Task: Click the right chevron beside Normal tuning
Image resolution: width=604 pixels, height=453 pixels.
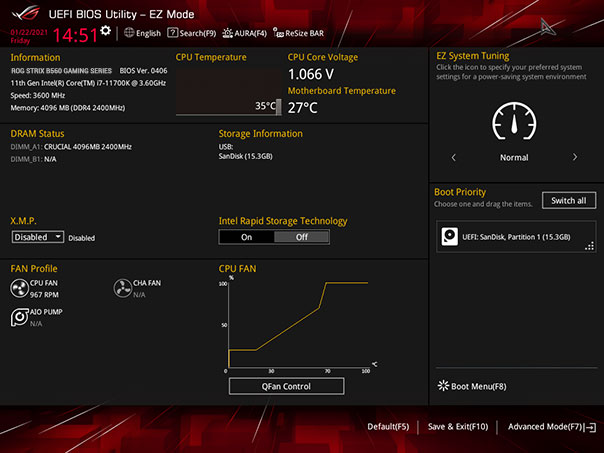Action: [575, 157]
